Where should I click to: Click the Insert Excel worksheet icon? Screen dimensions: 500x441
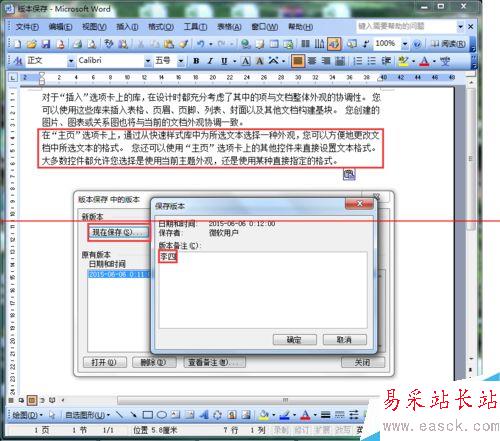click(x=288, y=44)
